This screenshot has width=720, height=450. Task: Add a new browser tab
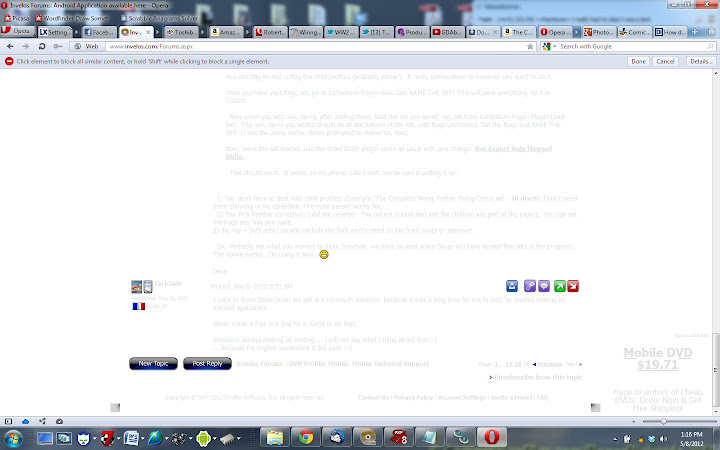tap(694, 32)
